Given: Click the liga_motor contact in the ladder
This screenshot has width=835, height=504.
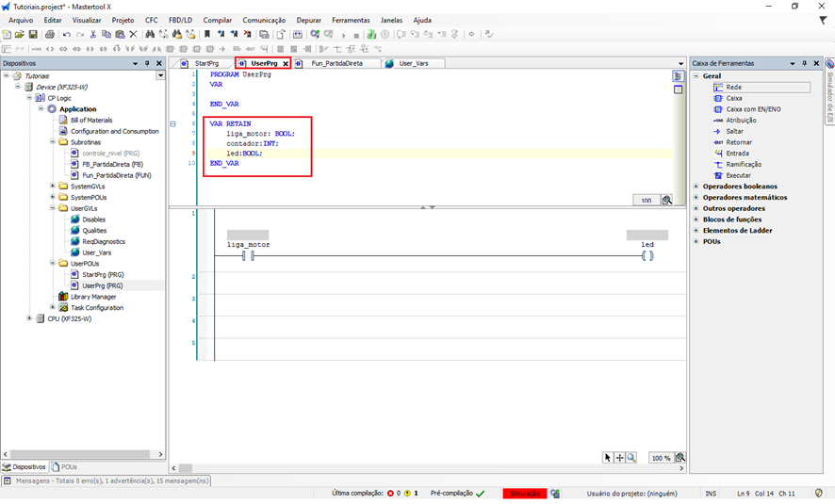Looking at the screenshot, I should 248,256.
